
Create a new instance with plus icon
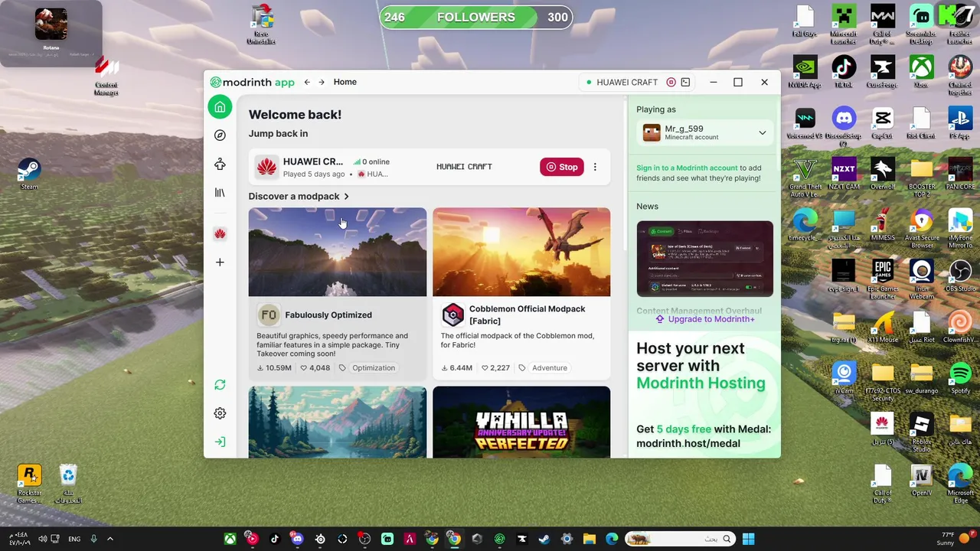(x=220, y=262)
